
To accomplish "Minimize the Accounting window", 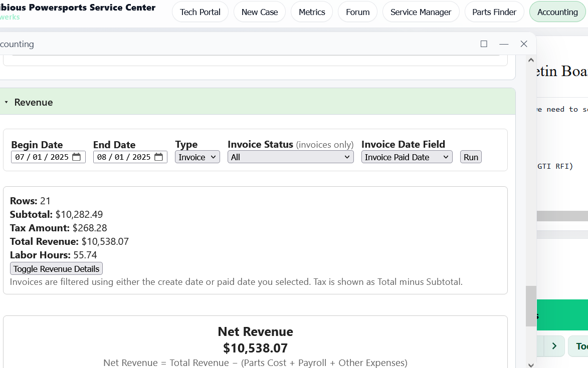I will tap(504, 44).
